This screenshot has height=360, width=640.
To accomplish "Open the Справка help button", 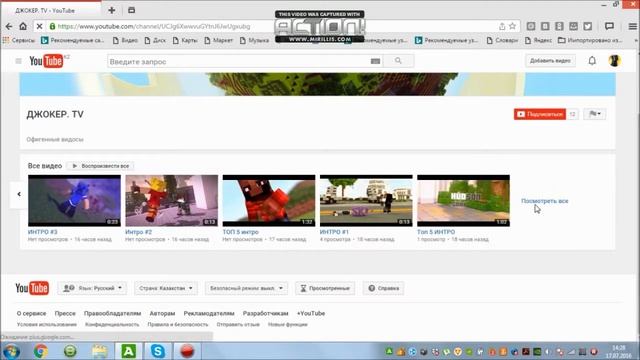I will click(x=383, y=288).
